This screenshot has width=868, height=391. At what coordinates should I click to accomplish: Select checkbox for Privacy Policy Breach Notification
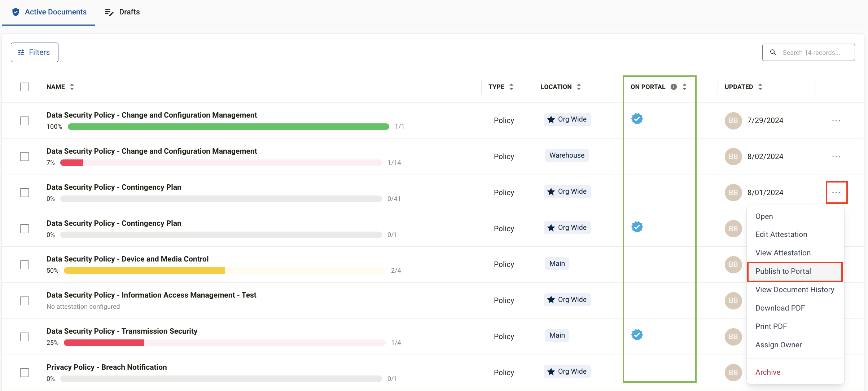click(25, 372)
